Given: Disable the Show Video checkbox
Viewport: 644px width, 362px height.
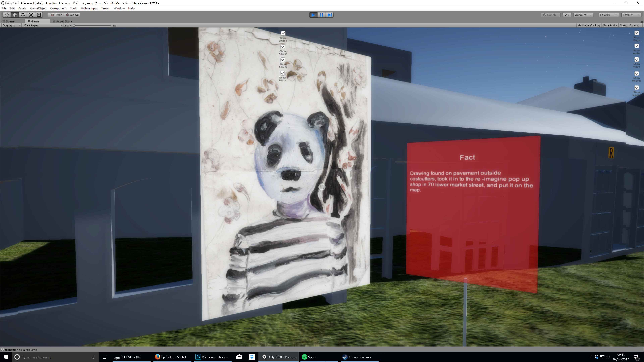Looking at the screenshot, I should 636,59.
